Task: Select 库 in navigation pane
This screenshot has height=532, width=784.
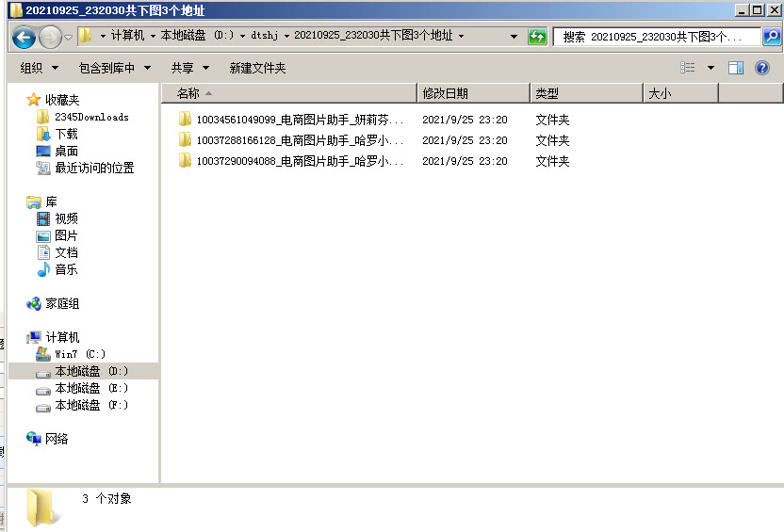Action: tap(52, 202)
